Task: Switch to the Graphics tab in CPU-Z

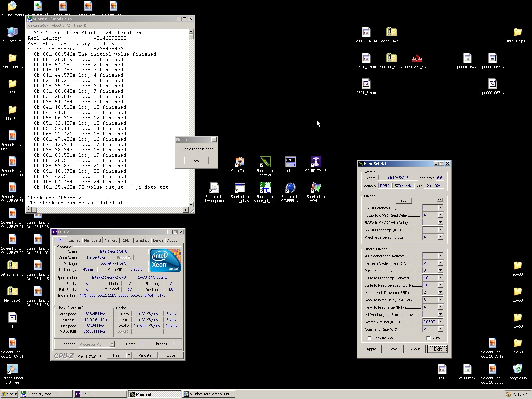Action: pyautogui.click(x=142, y=240)
